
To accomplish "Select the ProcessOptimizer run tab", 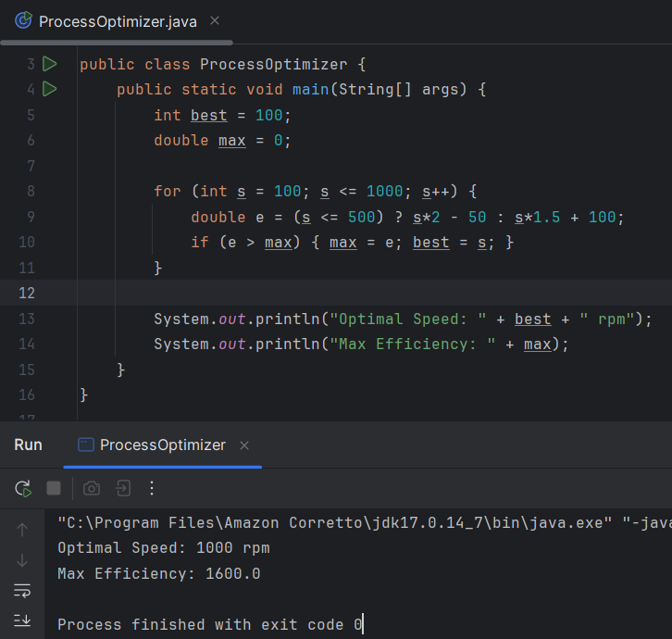I will click(162, 445).
